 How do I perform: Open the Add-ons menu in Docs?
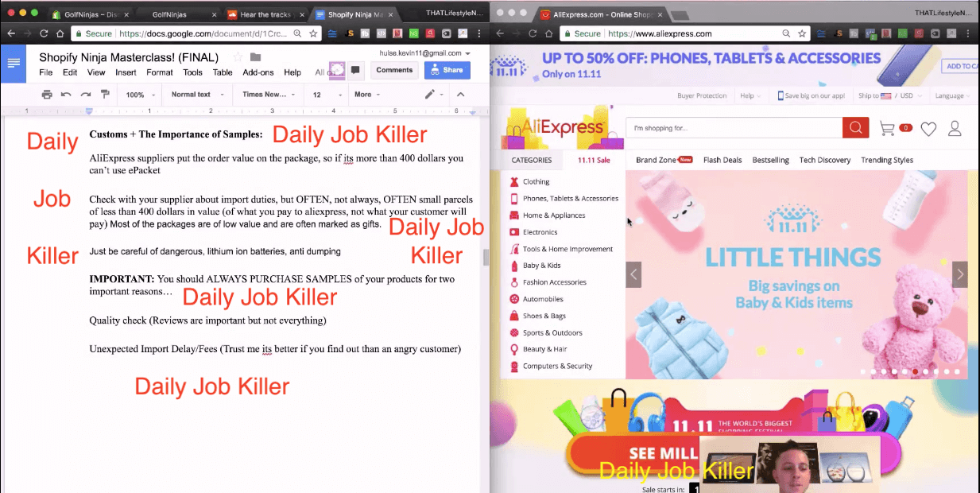[x=258, y=72]
